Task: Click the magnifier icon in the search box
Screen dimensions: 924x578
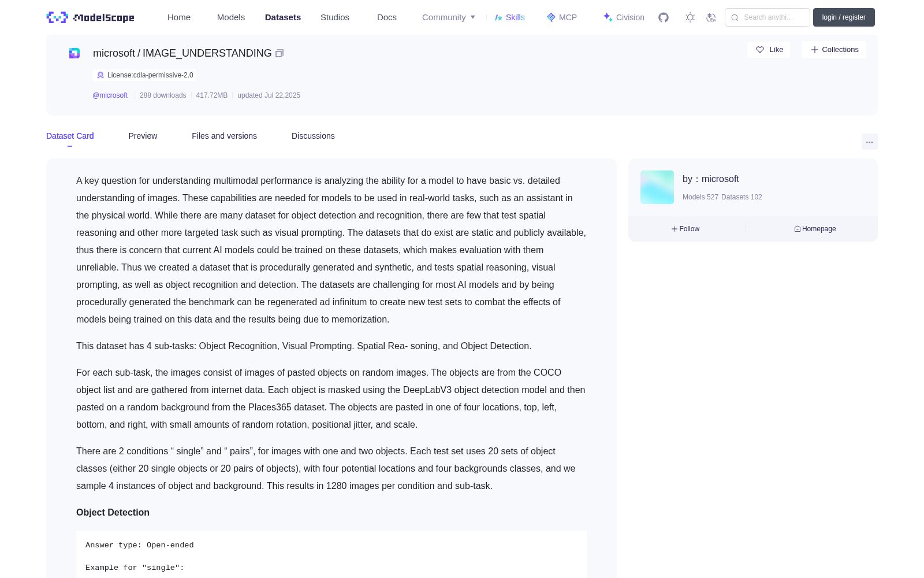Action: click(735, 17)
